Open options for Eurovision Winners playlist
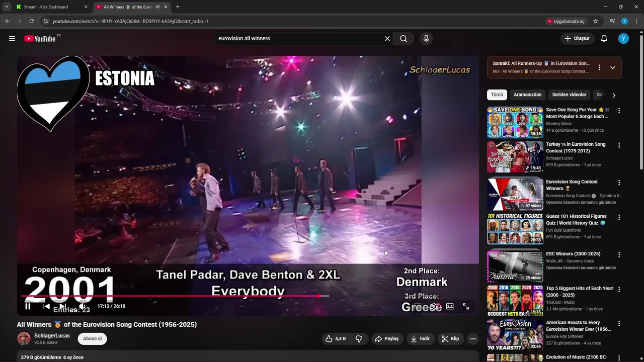This screenshot has width=644, height=362. coord(619,183)
